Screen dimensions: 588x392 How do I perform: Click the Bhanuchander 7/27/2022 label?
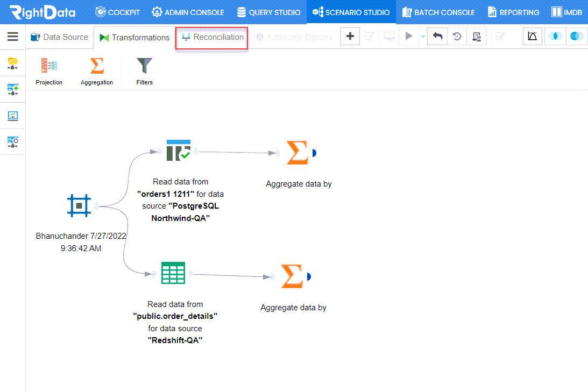coord(81,242)
